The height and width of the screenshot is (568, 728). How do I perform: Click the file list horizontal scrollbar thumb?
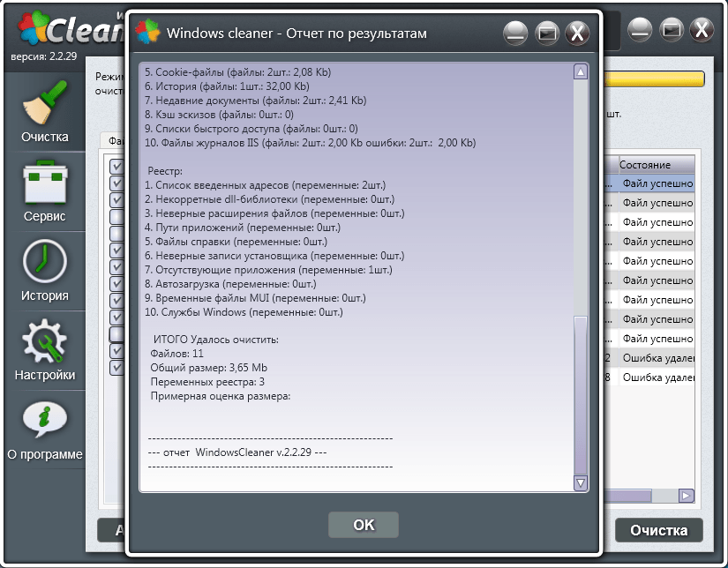click(x=628, y=496)
